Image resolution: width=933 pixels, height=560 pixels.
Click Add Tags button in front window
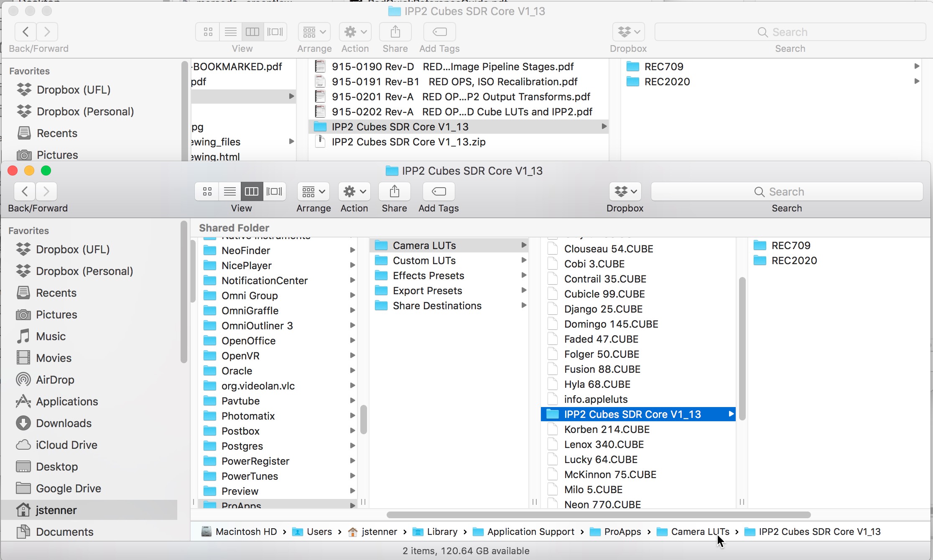click(438, 192)
